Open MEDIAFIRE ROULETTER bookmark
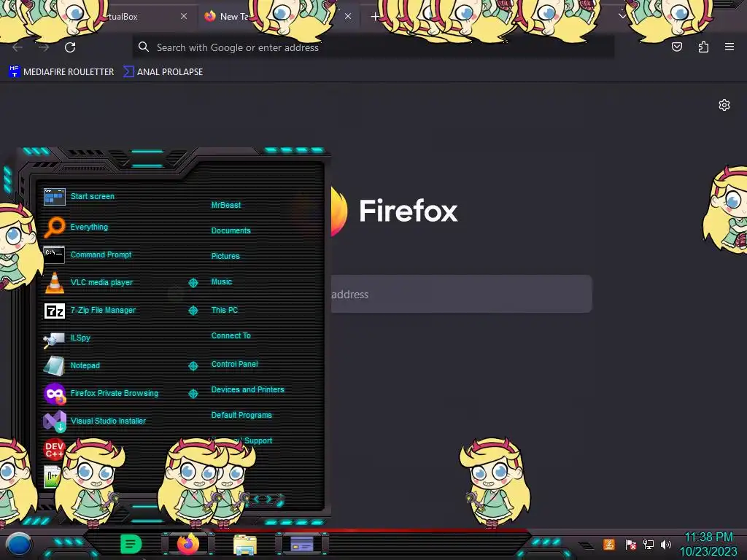The height and width of the screenshot is (560, 747). [x=61, y=72]
